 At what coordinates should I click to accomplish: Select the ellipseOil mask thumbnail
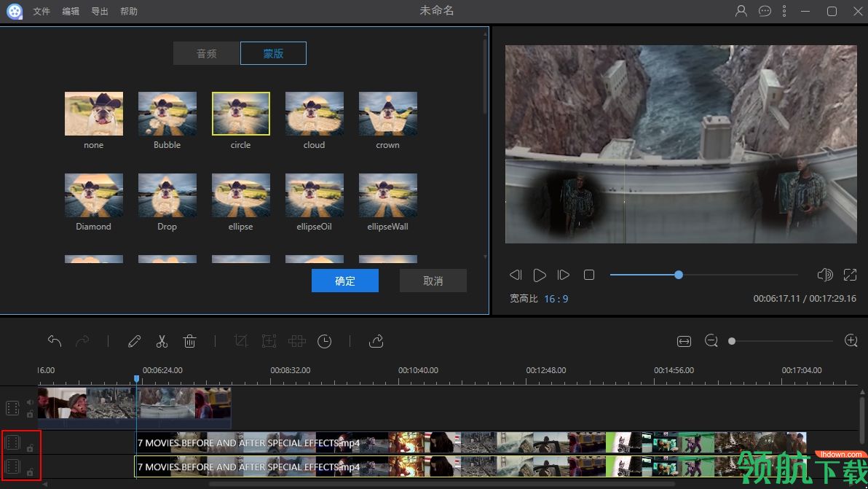315,195
